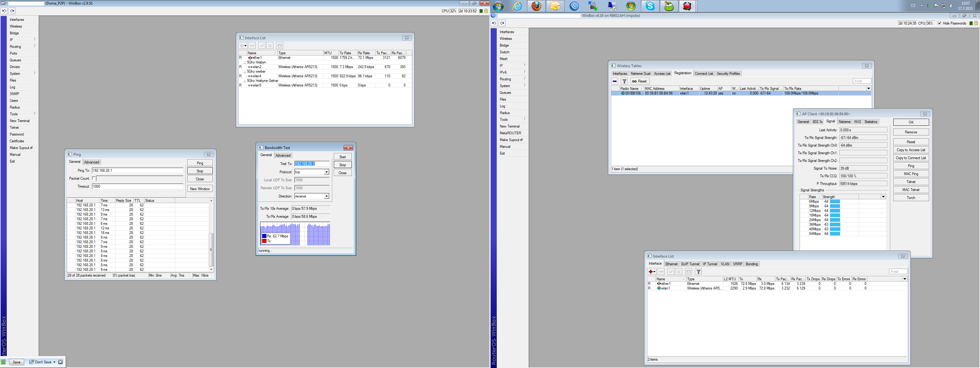Click Copy to Access List button
Image resolution: width=980 pixels, height=368 pixels.
tap(910, 150)
